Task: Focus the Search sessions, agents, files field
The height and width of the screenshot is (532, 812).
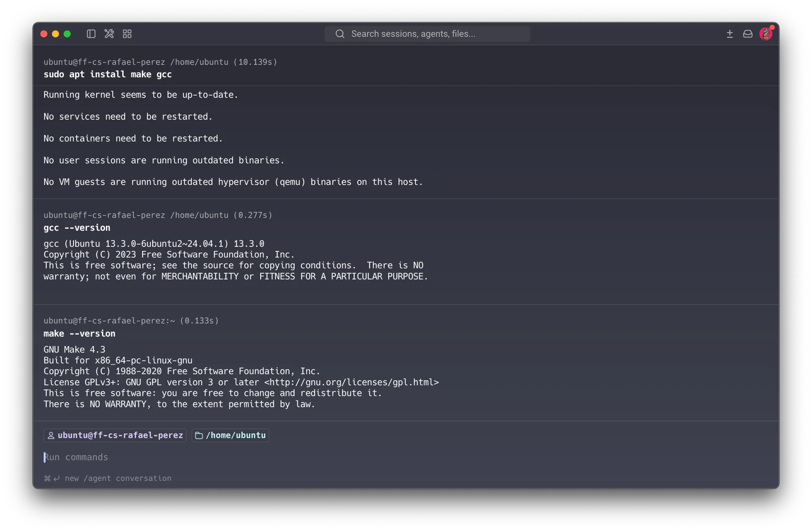Action: [427, 34]
